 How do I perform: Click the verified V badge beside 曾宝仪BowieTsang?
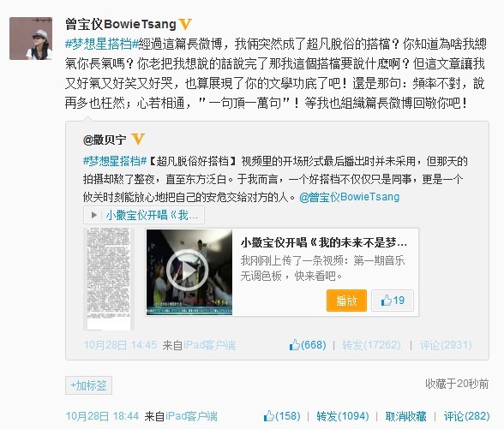pyautogui.click(x=185, y=24)
